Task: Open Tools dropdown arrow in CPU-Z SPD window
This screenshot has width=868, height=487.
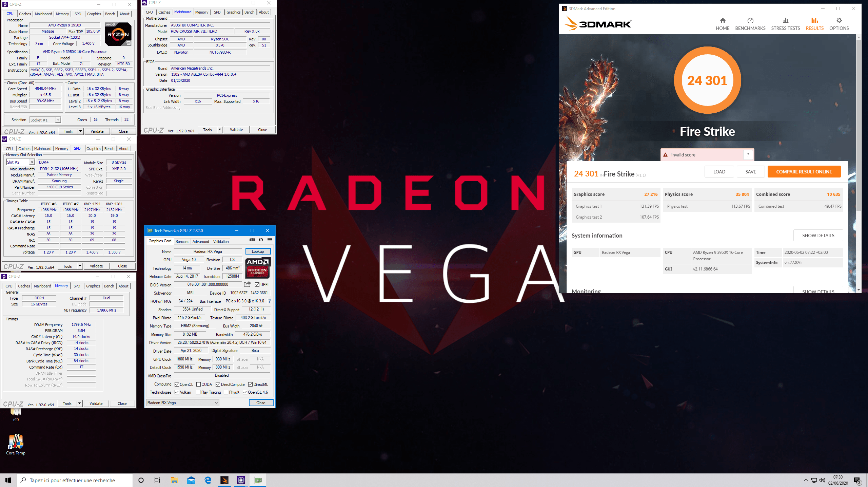Action: coord(80,266)
